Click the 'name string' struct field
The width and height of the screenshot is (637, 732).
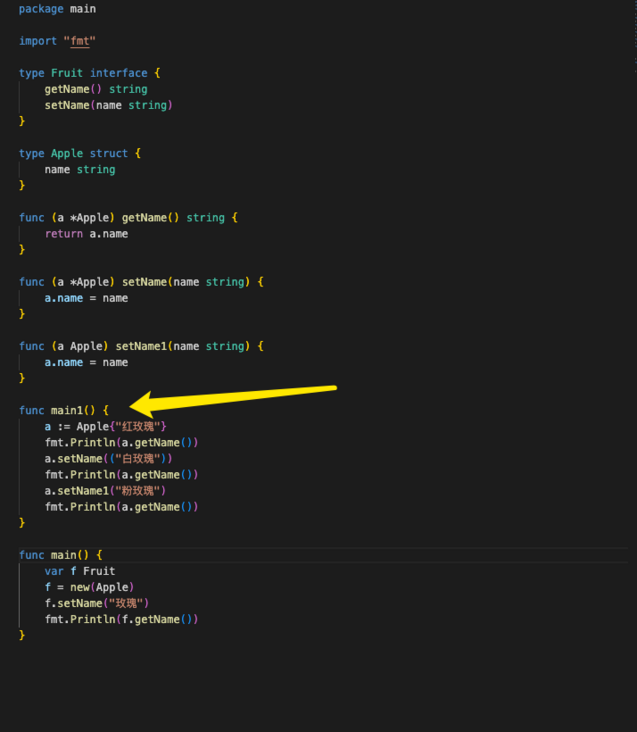(x=80, y=169)
